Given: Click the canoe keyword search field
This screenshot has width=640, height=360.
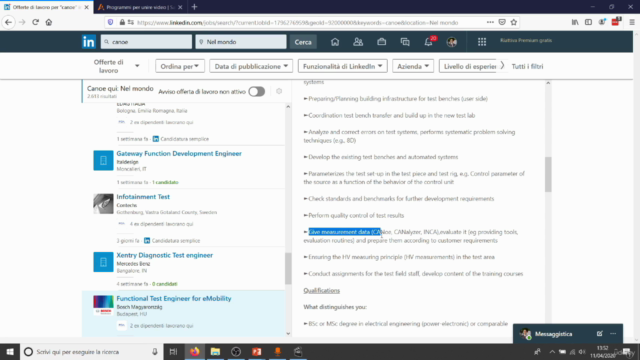Looking at the screenshot, I should tap(146, 42).
